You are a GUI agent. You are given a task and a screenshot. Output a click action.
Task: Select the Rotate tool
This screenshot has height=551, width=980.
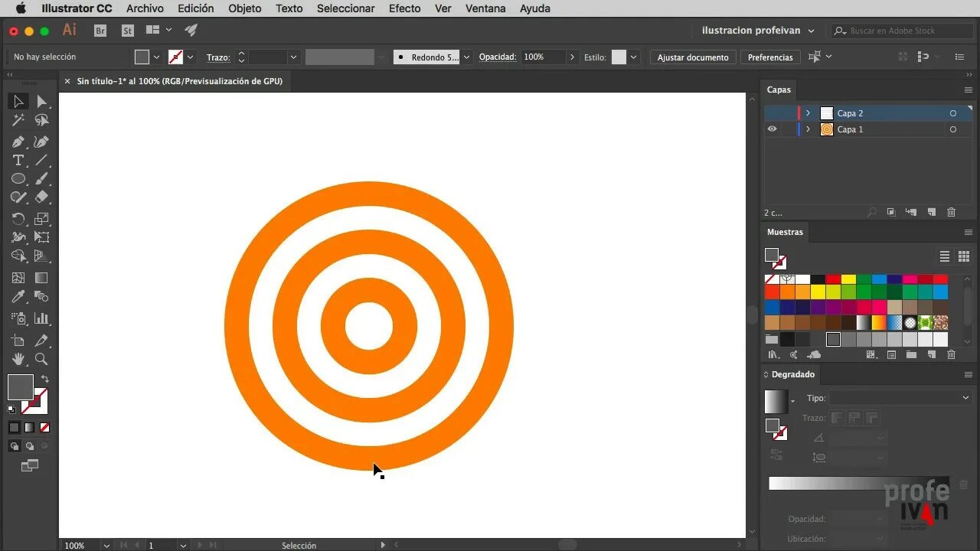18,219
